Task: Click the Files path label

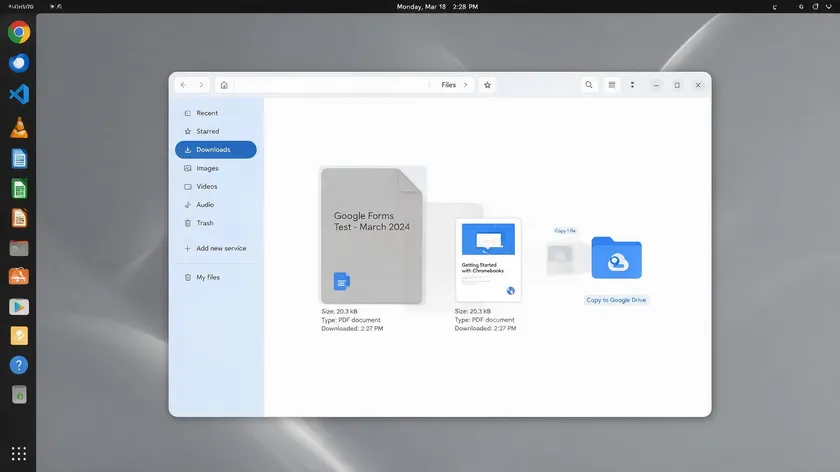Action: 448,85
